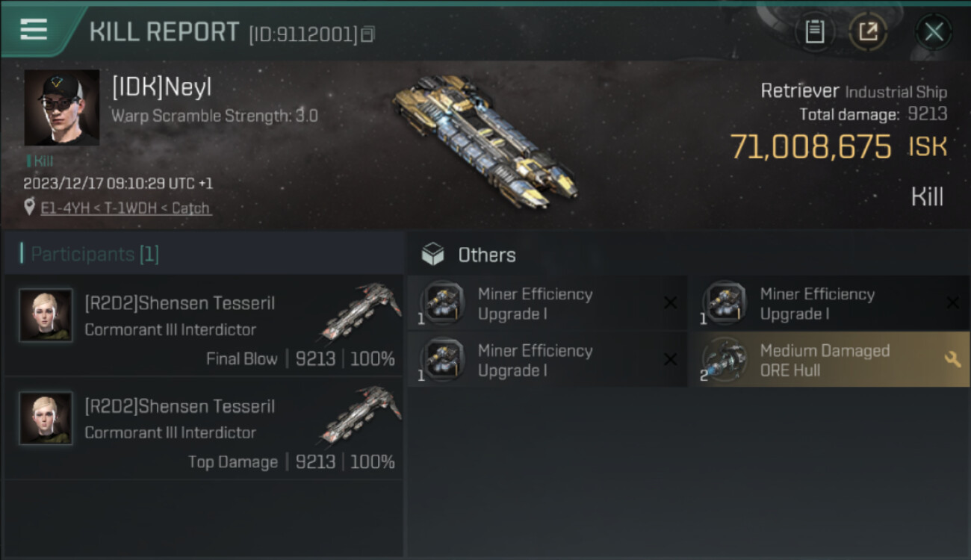Close the kill report window
971x560 pixels.
tap(934, 31)
